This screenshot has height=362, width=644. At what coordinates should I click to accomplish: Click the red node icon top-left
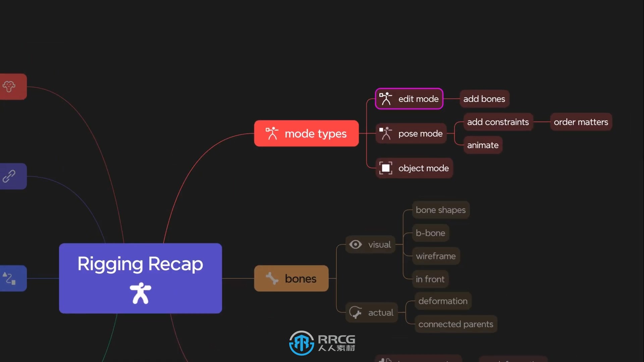(12, 86)
